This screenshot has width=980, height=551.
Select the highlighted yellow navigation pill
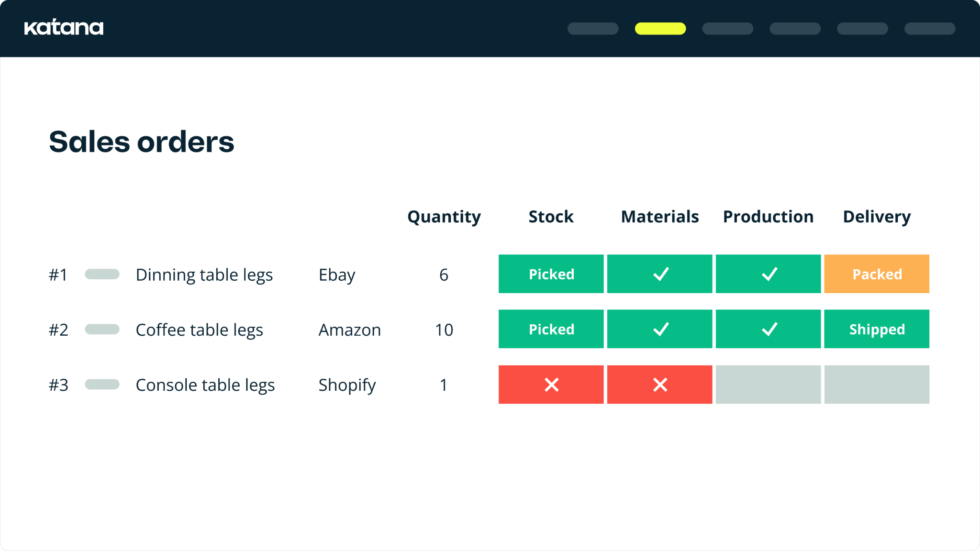[660, 29]
